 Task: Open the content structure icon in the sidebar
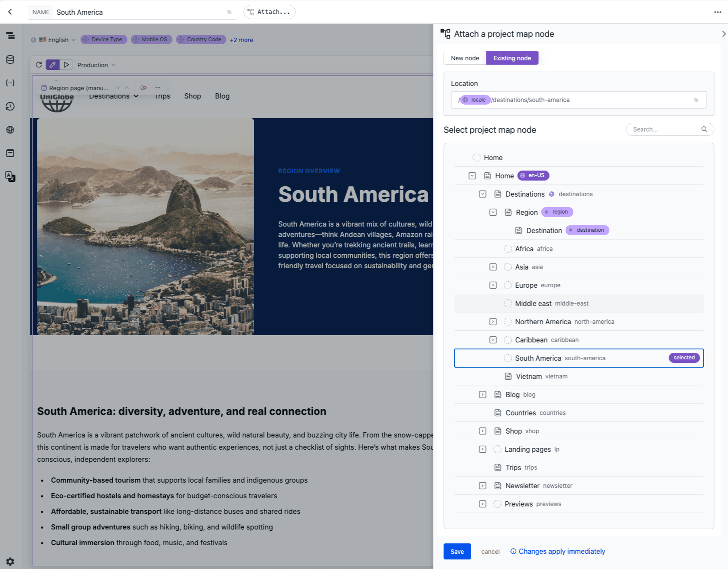pos(10,36)
